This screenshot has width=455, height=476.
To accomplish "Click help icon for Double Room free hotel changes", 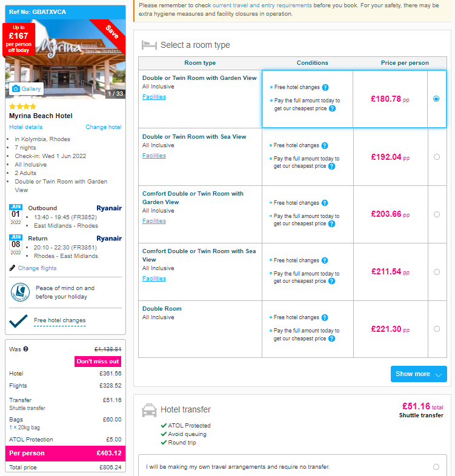I will tap(325, 317).
